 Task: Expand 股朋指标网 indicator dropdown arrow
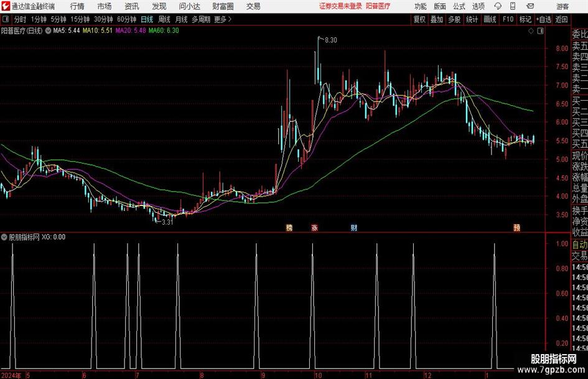click(4, 237)
